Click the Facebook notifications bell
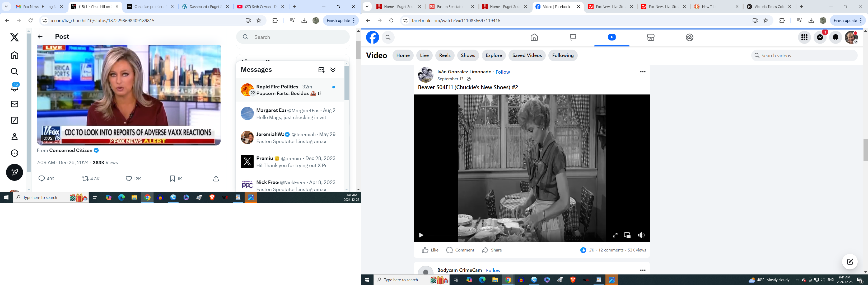Image resolution: width=868 pixels, height=285 pixels. (835, 37)
